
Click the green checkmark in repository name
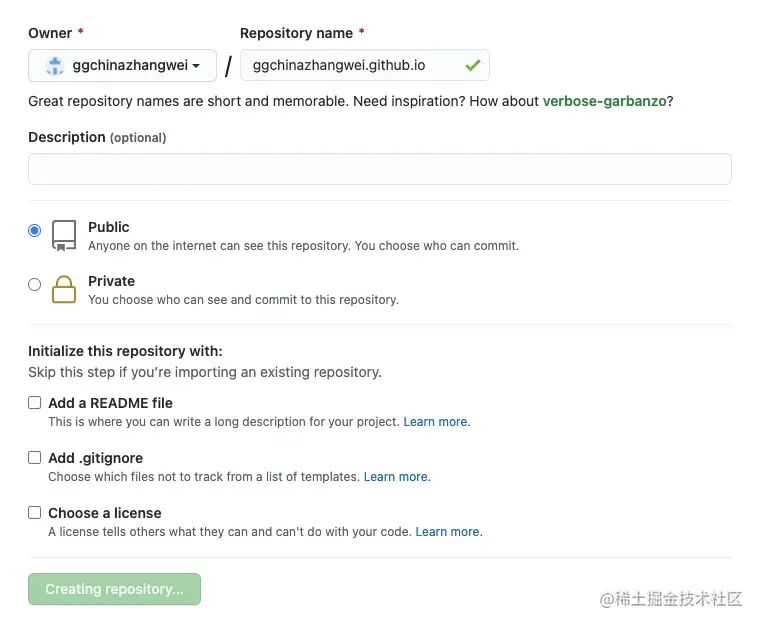[472, 65]
